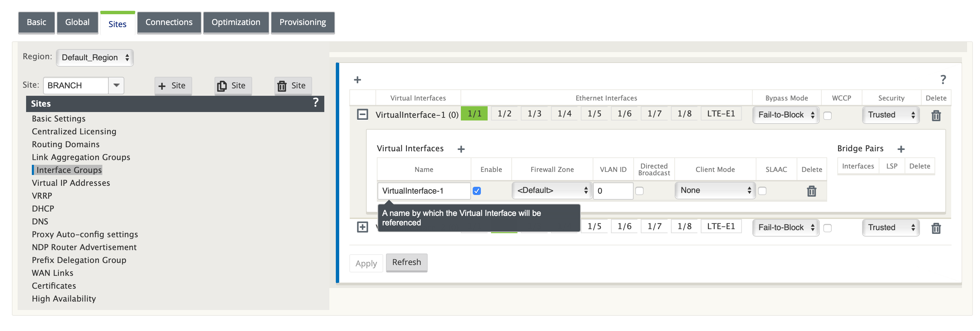This screenshot has height=331, width=980.
Task: Collapse the VirtualInterface-1 group row
Action: pos(362,114)
